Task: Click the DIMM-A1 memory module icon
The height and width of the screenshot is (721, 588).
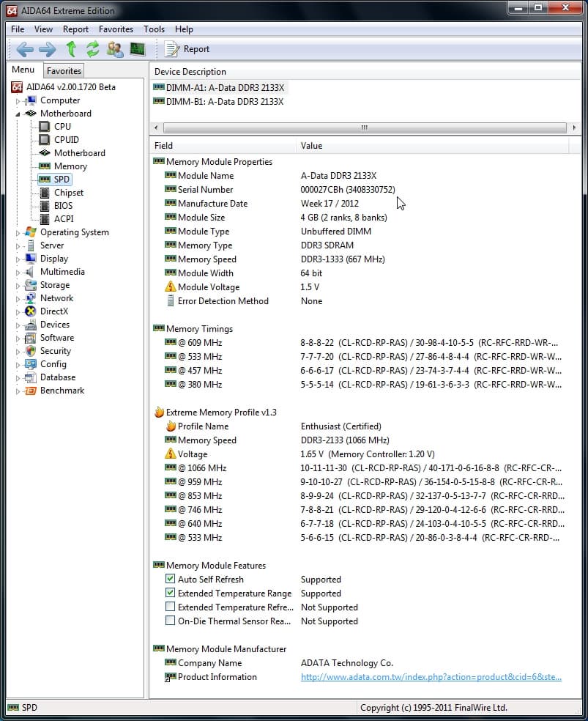Action: point(159,87)
